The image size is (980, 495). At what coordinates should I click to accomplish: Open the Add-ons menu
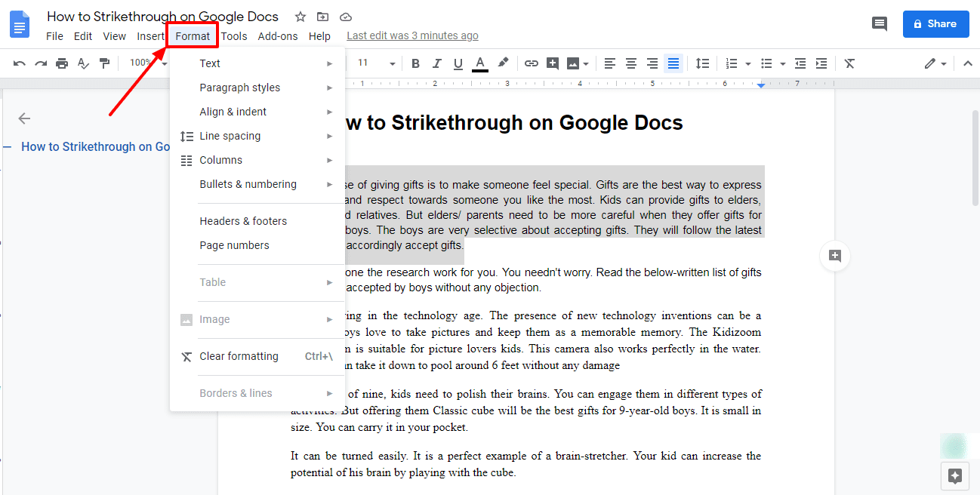pyautogui.click(x=278, y=36)
